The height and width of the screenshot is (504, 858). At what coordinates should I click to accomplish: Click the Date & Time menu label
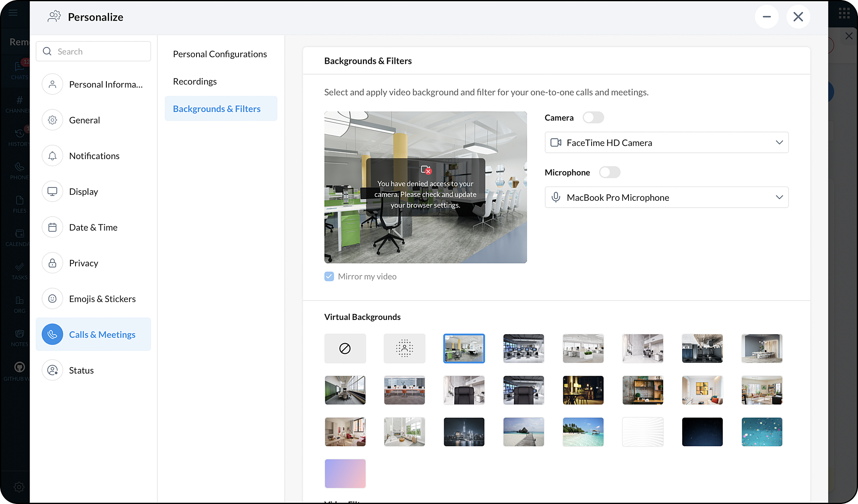[93, 227]
